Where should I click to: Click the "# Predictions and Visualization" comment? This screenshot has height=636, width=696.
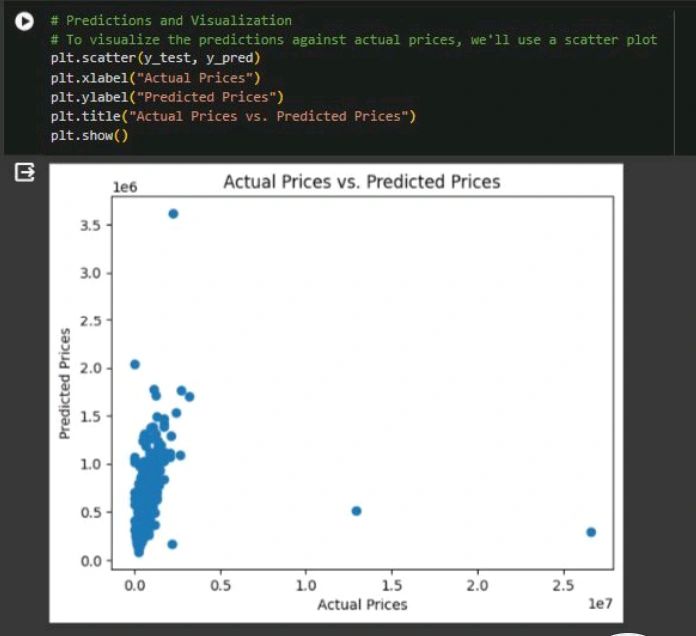[171, 20]
